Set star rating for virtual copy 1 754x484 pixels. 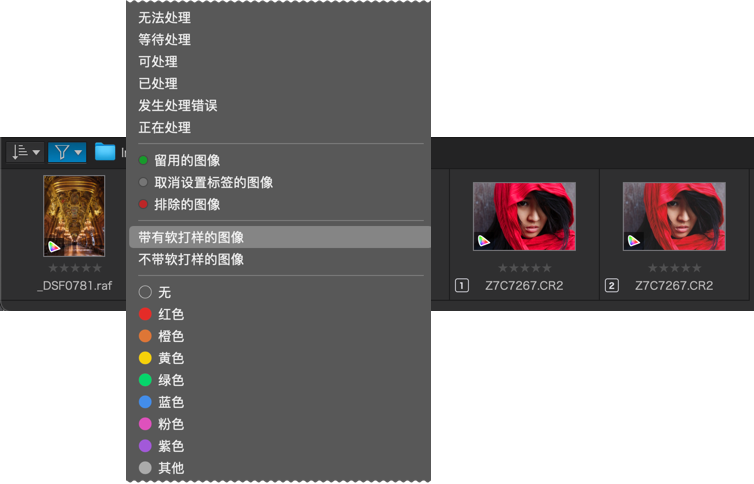tap(525, 268)
